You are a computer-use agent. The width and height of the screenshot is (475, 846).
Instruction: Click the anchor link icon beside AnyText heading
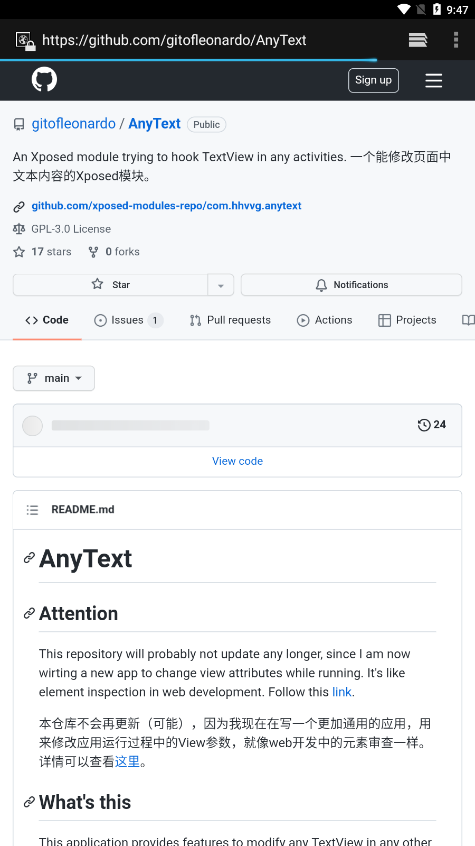click(29, 558)
